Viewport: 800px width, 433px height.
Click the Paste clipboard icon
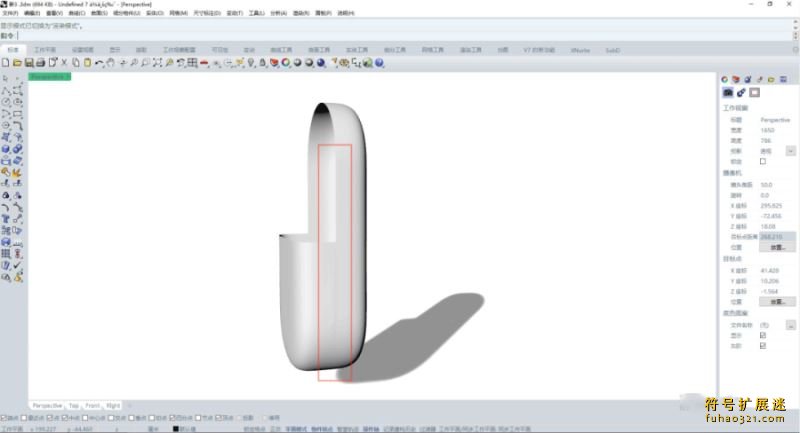[88, 63]
